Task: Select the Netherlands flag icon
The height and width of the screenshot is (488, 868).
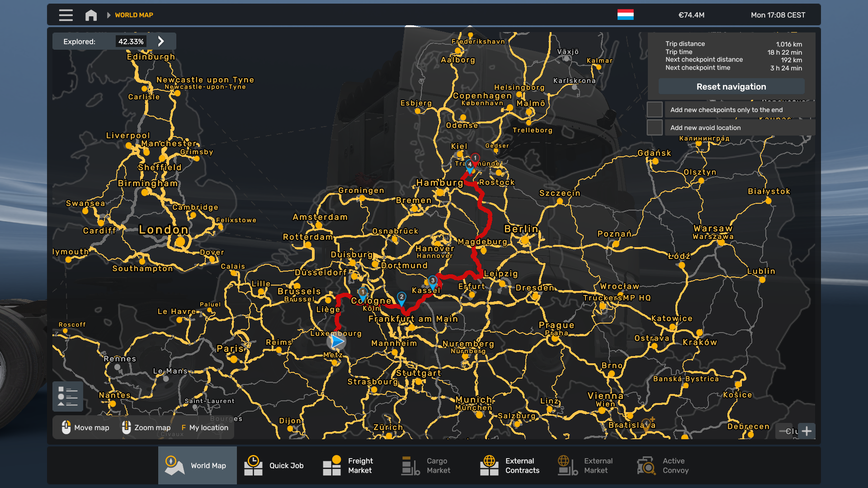Action: click(x=625, y=15)
